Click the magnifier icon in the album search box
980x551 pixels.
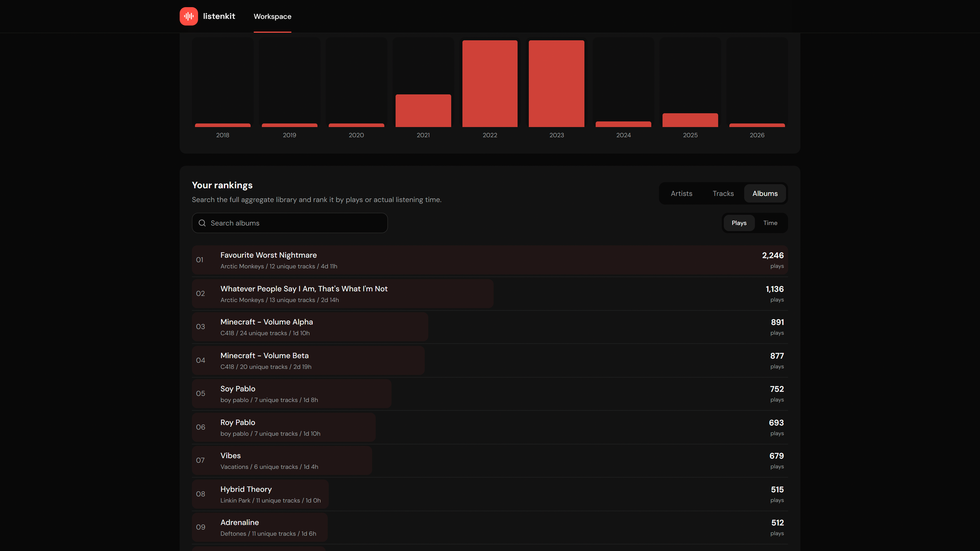click(x=202, y=223)
